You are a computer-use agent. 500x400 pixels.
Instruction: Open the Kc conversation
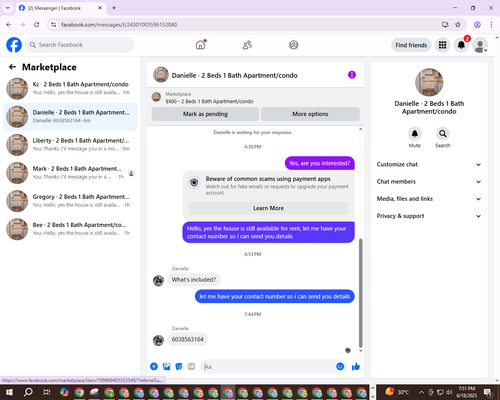[70, 88]
